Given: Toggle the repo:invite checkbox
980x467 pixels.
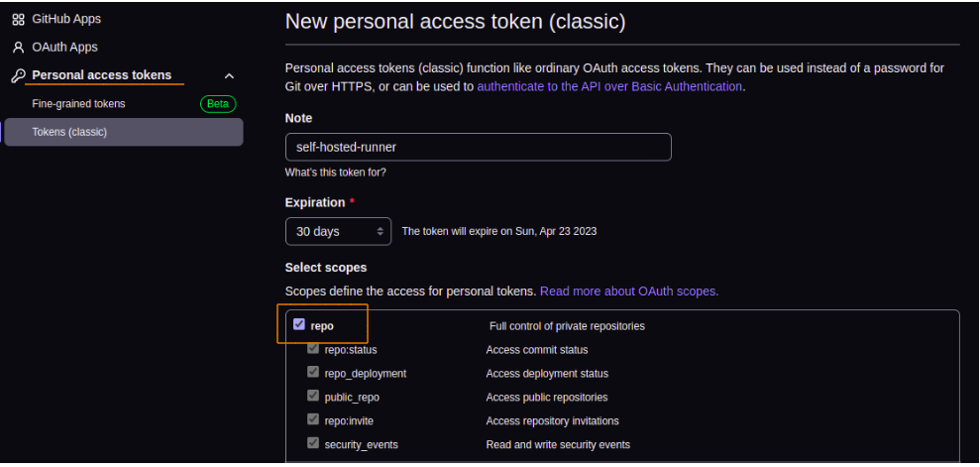Looking at the screenshot, I should 313,420.
